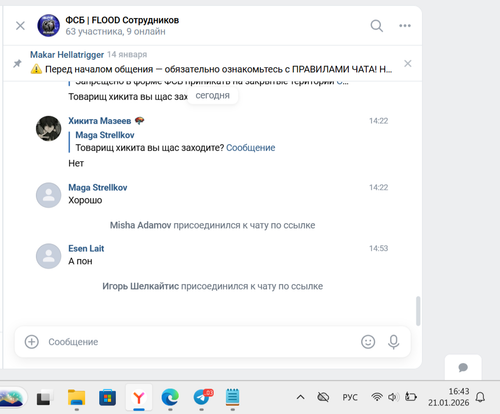
Task: Switch to Yandex Browser in taskbar
Action: (139, 397)
